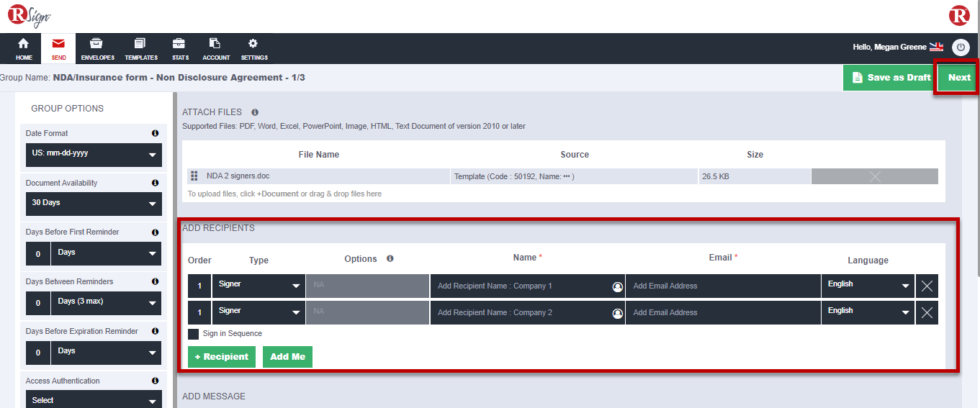Image resolution: width=980 pixels, height=408 pixels.
Task: Open Language dropdown for Company 2 recipient
Action: tap(868, 312)
